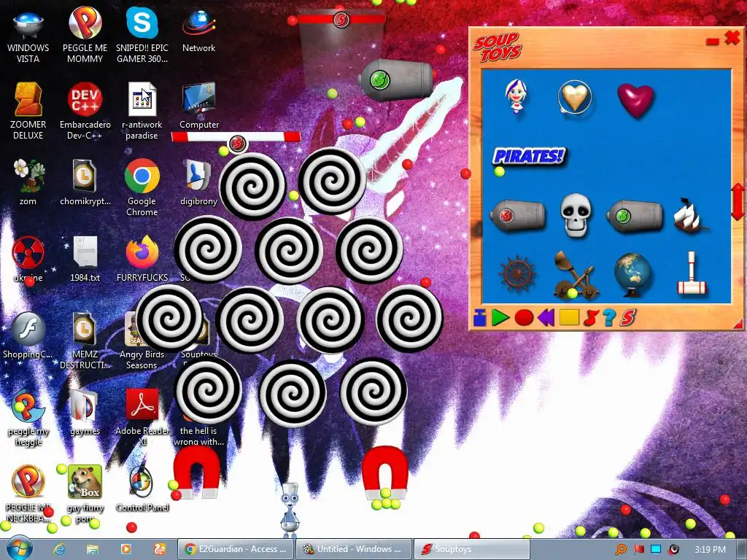Select the chomikrypt... desktop icon
This screenshot has width=747, height=560.
[85, 182]
